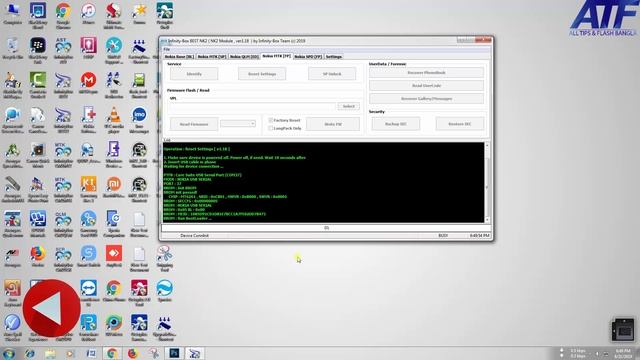
Task: Click the Restore SEC button
Action: pos(460,124)
